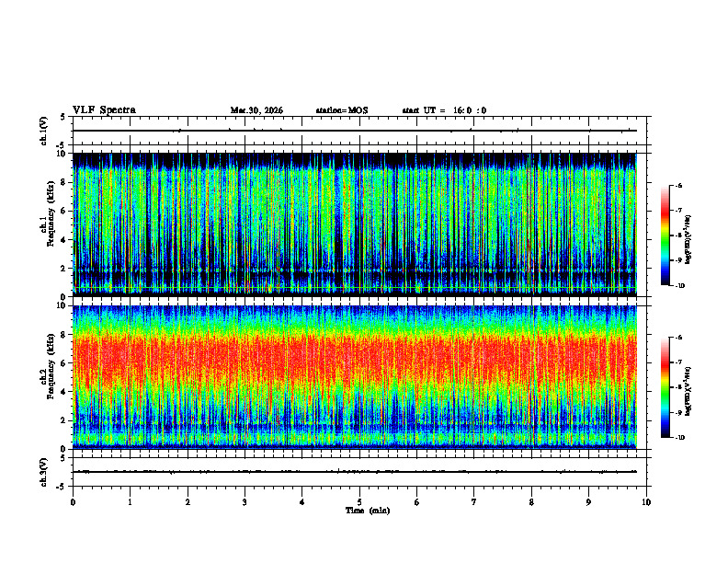This screenshot has width=728, height=563.
Task: Click the "5" tick on the time axis
Action: 359,502
